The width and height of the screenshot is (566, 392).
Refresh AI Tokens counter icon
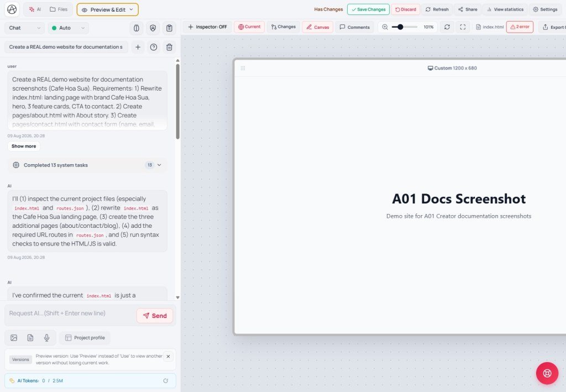(166, 381)
